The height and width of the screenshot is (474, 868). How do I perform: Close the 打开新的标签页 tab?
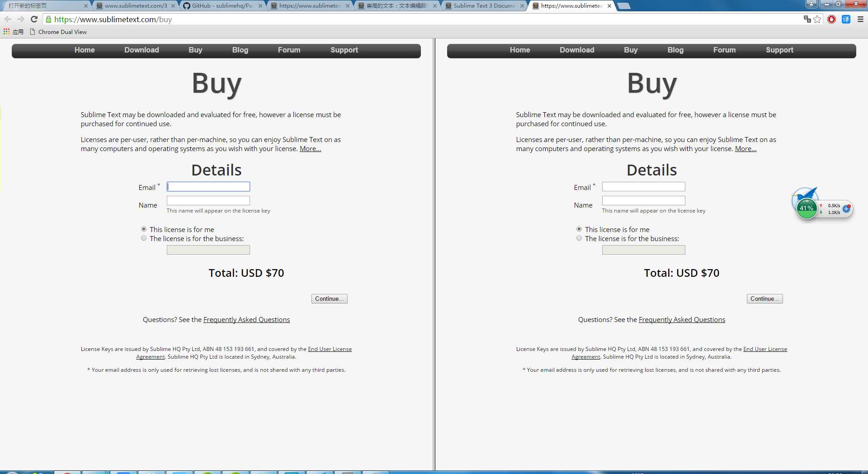coord(86,6)
